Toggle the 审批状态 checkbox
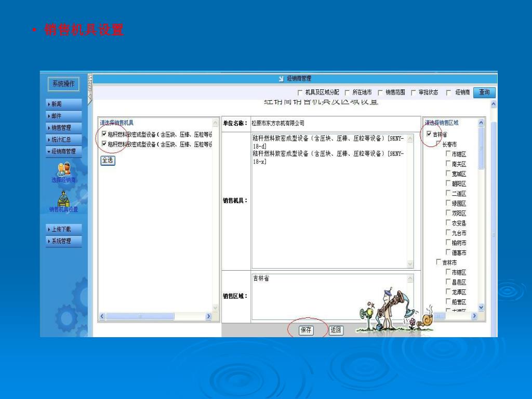This screenshot has height=399, width=532. coord(413,92)
